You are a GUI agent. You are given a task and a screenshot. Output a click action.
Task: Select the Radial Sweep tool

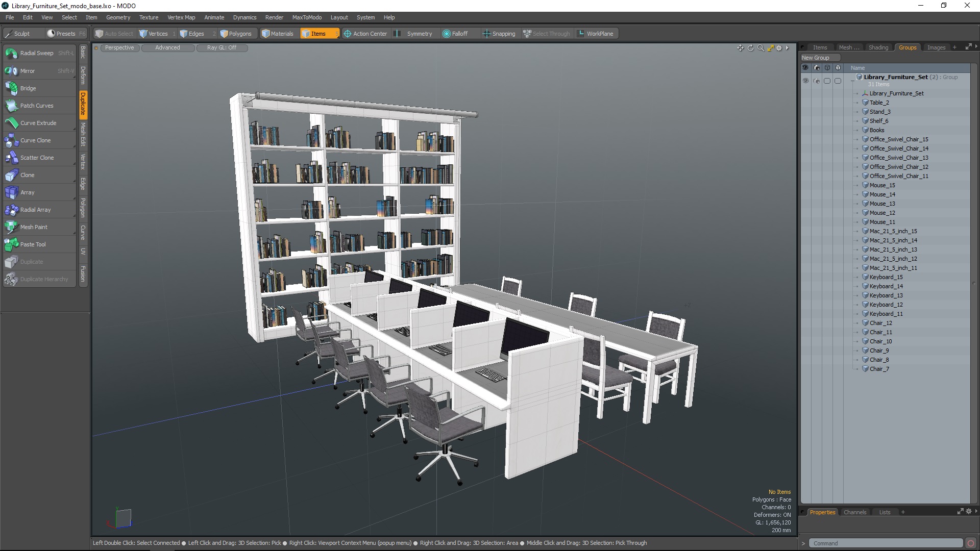36,53
